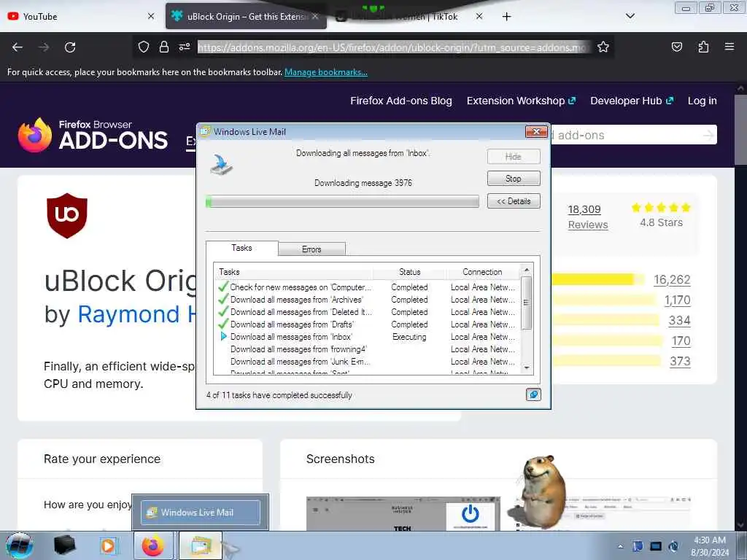Reload the page with the refresh icon
Screen dimensions: 747x560
70,47
